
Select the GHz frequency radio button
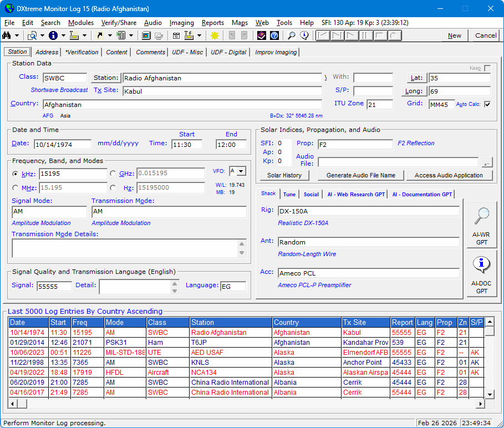coord(114,174)
